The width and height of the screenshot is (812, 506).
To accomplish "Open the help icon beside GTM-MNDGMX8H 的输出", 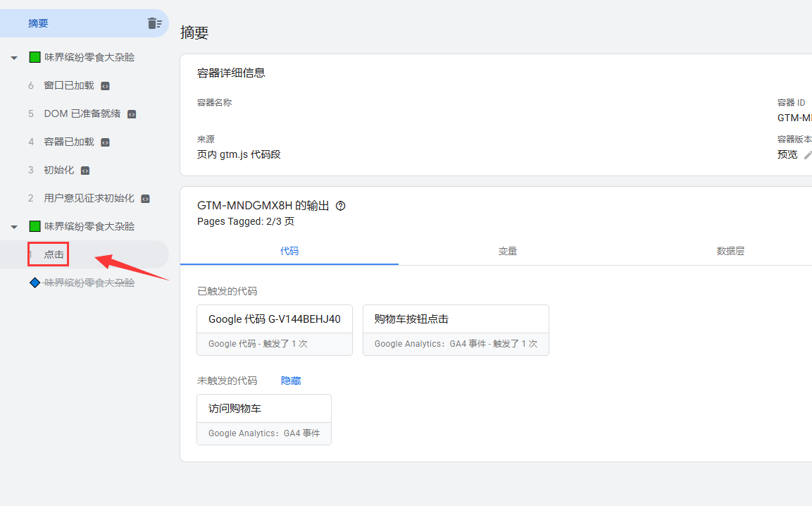I will [341, 206].
